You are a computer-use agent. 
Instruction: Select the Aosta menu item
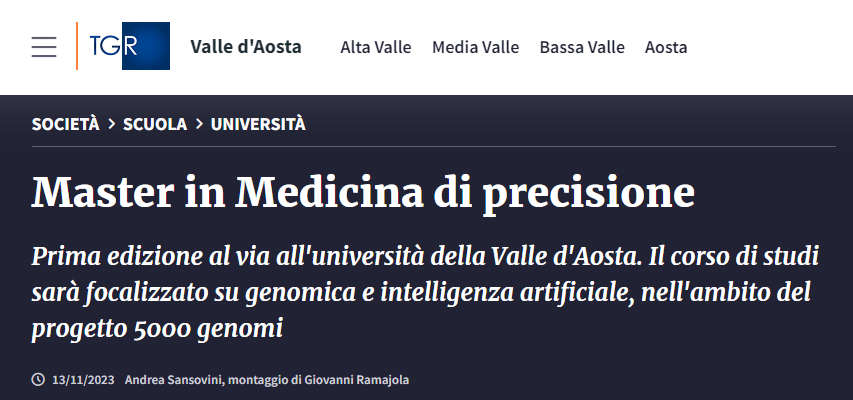coord(666,47)
